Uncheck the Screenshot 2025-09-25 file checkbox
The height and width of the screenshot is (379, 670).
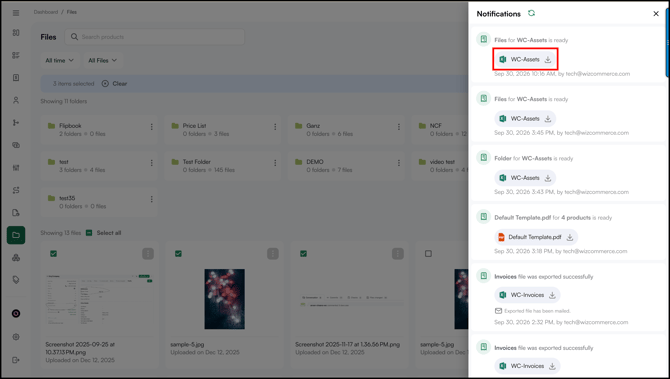53,254
